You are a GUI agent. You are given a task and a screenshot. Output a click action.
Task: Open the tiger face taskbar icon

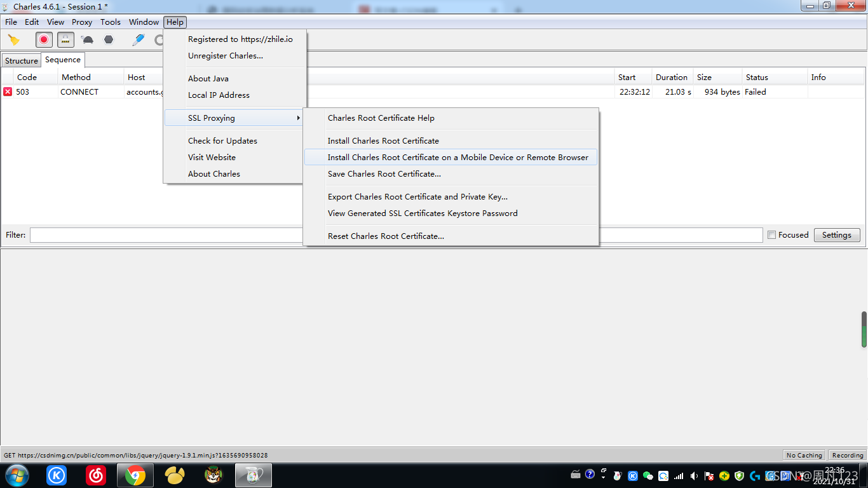(x=214, y=475)
